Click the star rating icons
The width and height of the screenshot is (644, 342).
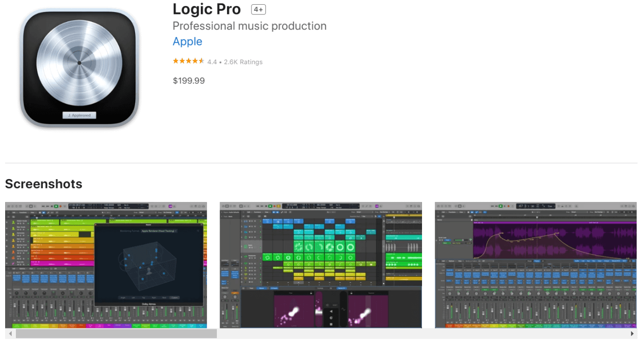[188, 61]
